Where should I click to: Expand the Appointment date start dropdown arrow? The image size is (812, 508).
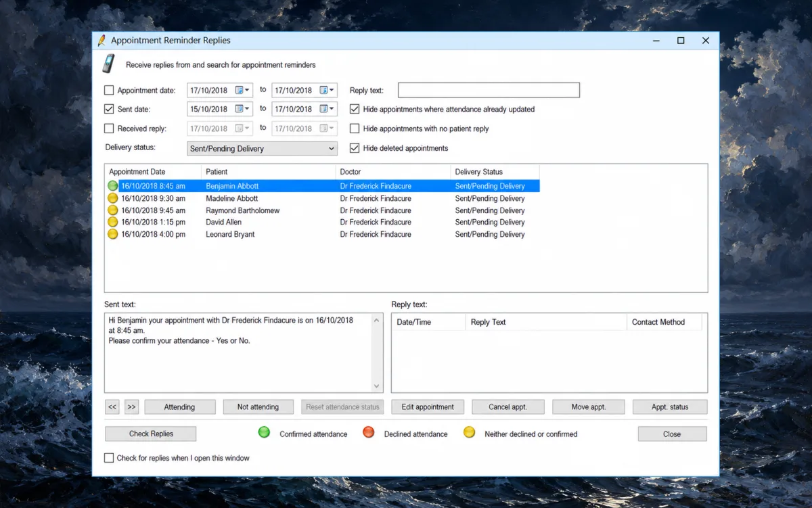click(248, 90)
